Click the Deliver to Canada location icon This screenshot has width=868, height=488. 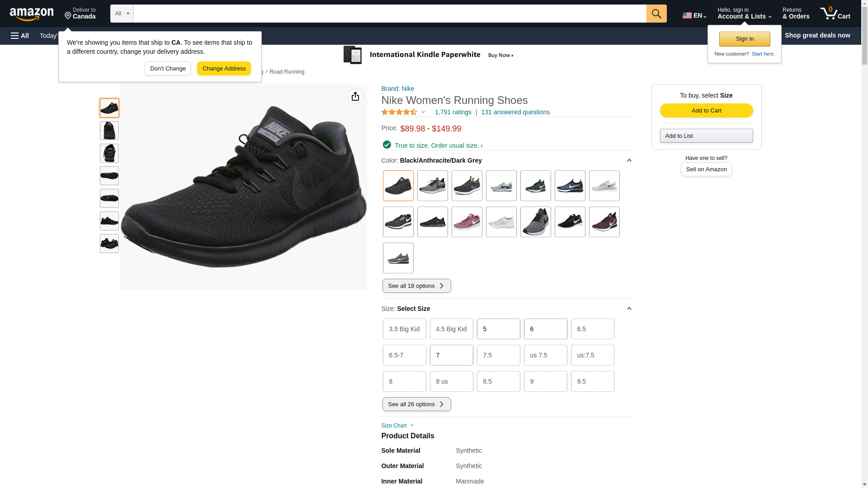click(x=68, y=16)
